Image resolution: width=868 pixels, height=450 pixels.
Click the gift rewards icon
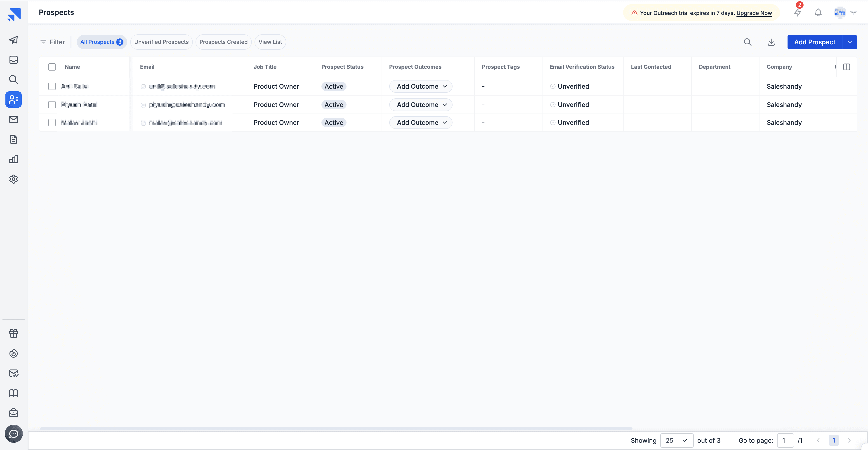click(14, 333)
